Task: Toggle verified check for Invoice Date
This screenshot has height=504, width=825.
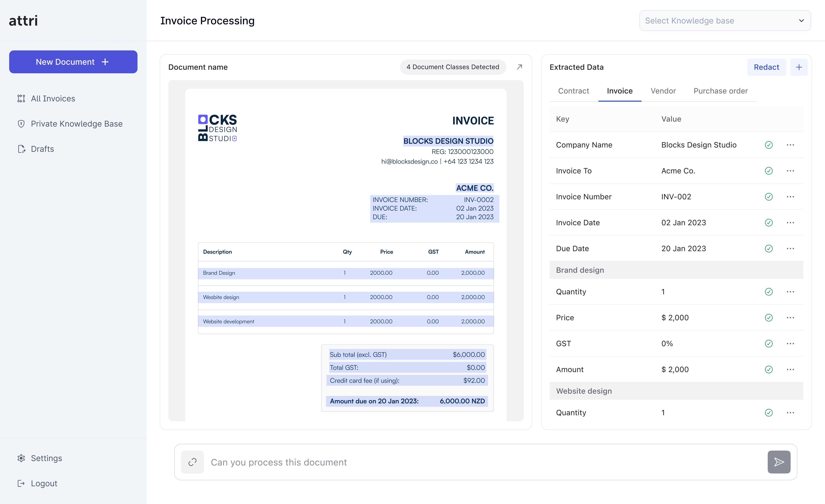Action: (769, 223)
